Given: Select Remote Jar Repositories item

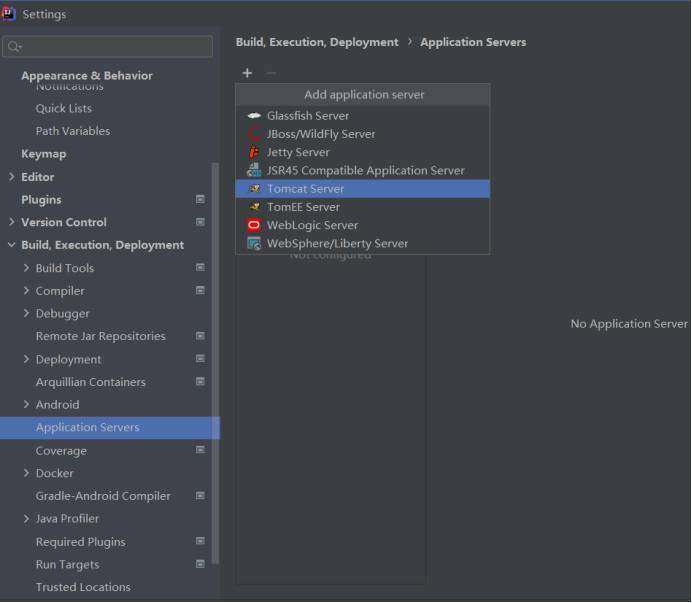Looking at the screenshot, I should coord(101,336).
